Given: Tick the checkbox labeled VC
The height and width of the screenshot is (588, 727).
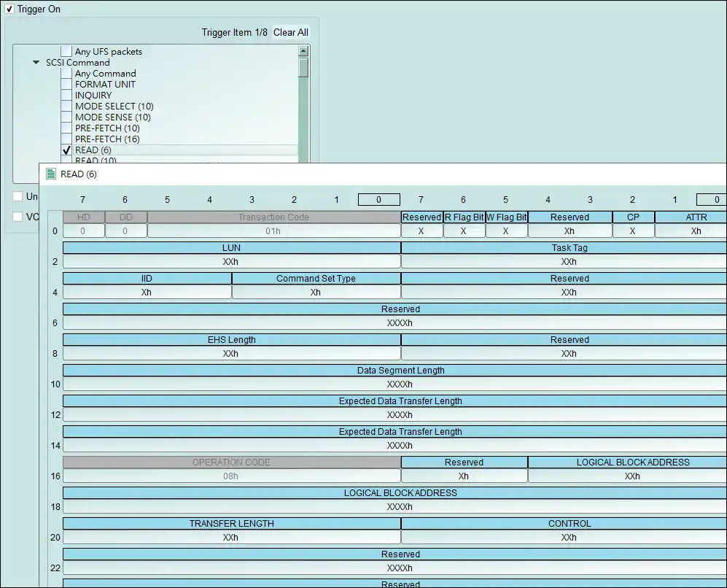Looking at the screenshot, I should pos(18,217).
